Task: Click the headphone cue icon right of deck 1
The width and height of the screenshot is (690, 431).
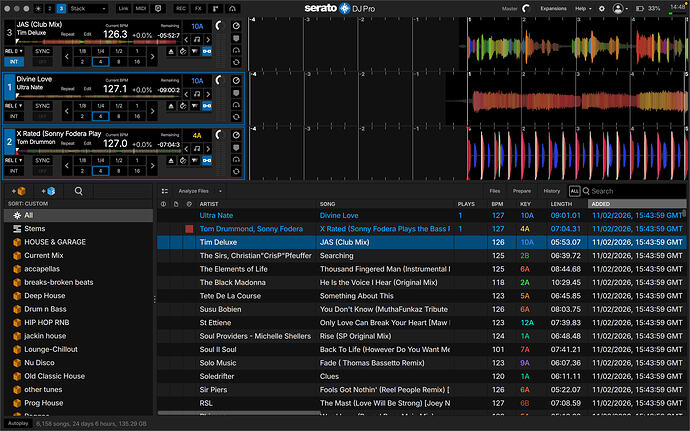Action: pos(236,105)
